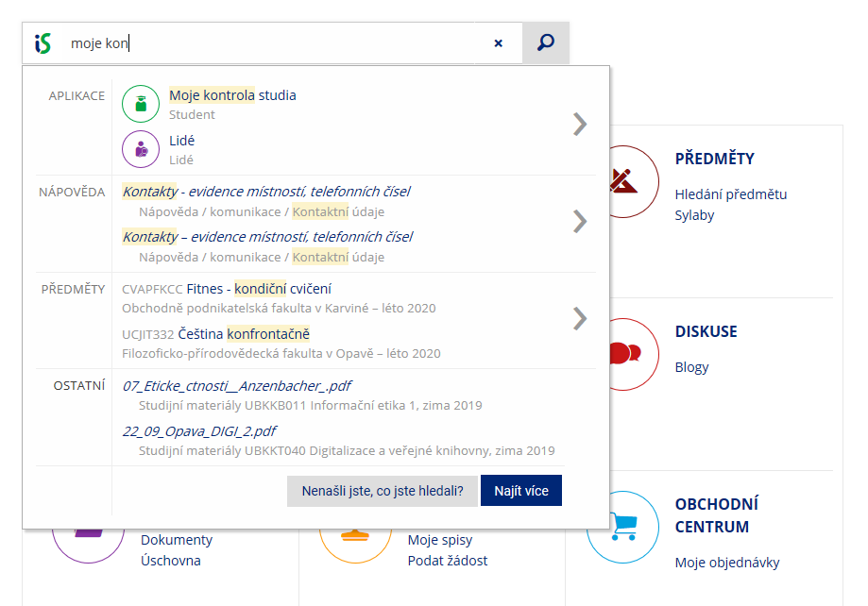
Task: Select Čeština konfrontačně course result
Action: point(244,334)
